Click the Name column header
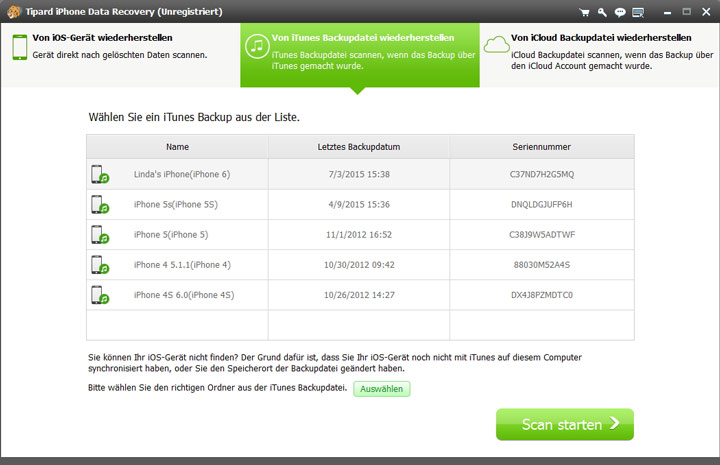The image size is (720, 465). tap(177, 147)
